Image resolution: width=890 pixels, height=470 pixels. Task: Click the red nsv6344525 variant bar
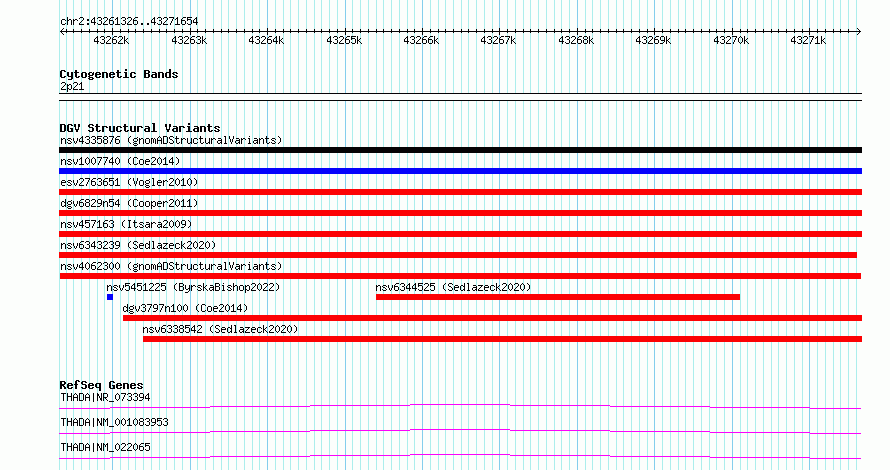click(558, 297)
